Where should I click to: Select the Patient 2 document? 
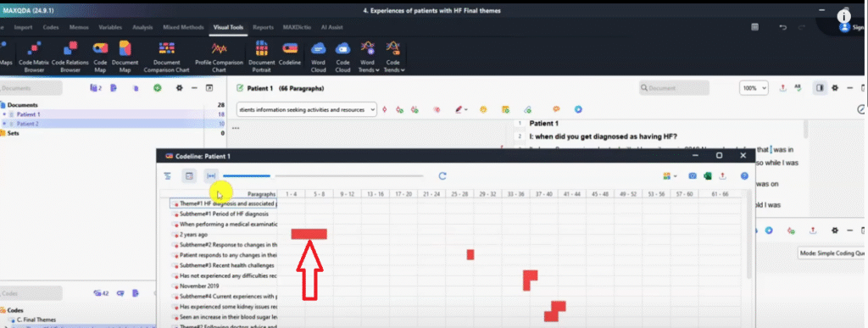(28, 124)
